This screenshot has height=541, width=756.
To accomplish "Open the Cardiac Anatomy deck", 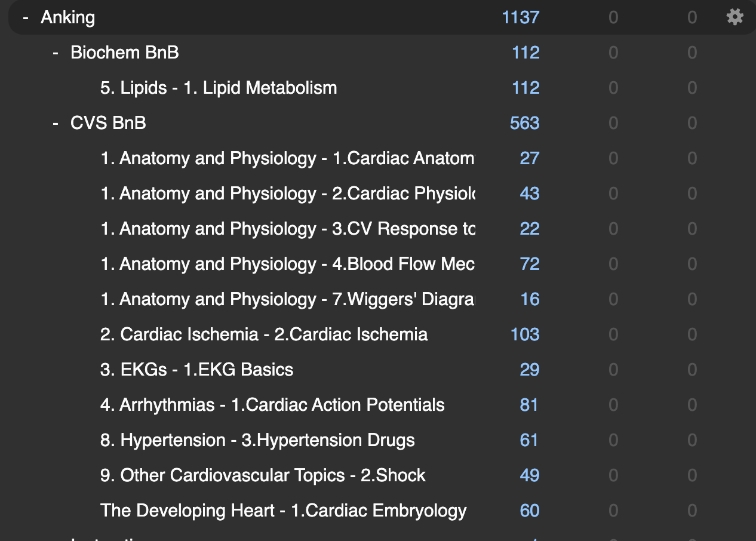I will pyautogui.click(x=287, y=158).
